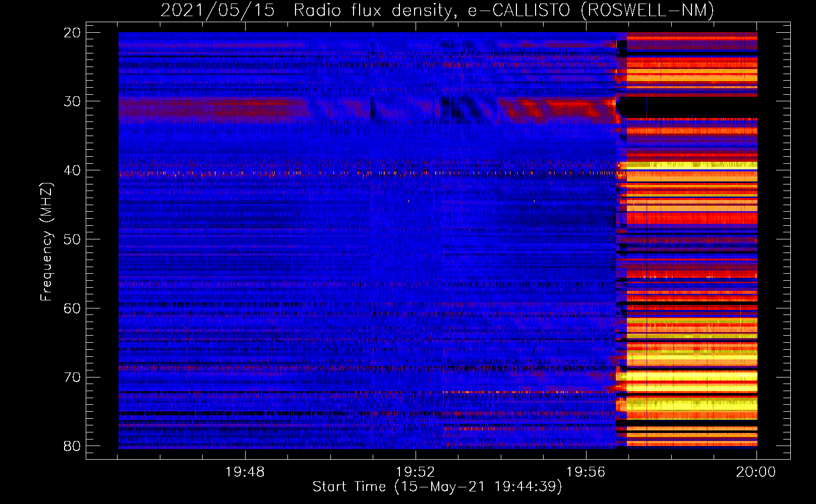This screenshot has height=504, width=816.
Task: Click the frequency tick label 60
Action: pos(72,308)
